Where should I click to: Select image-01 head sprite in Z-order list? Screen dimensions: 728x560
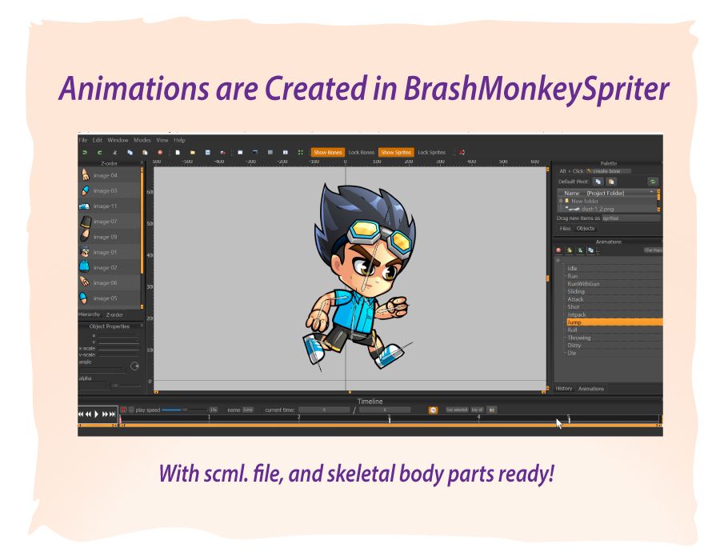[109, 252]
